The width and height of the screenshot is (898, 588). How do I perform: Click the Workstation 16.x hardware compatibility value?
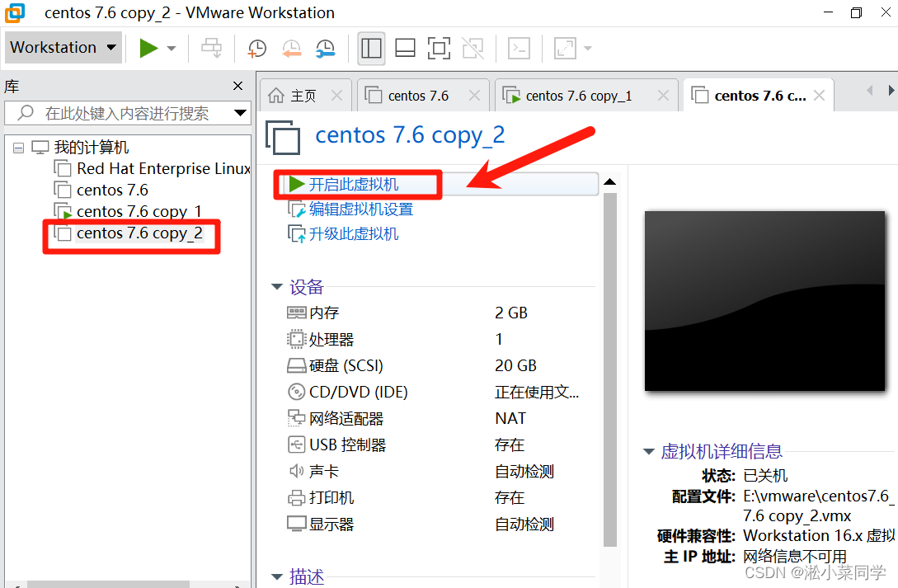click(819, 536)
